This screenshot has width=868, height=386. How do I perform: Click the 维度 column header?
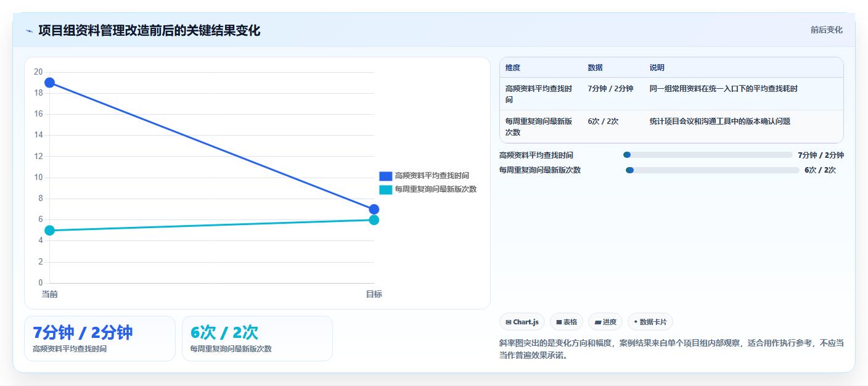click(513, 68)
